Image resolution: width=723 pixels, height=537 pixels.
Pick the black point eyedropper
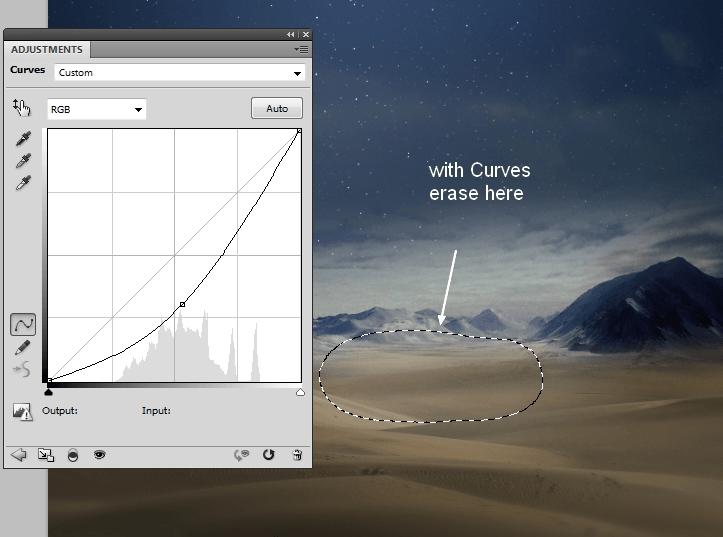pos(23,139)
